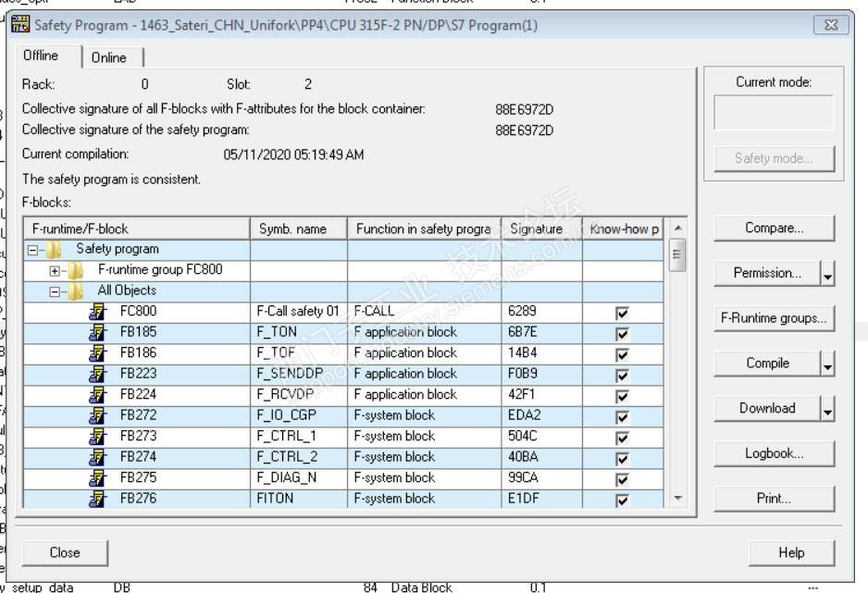
Task: Toggle know-how protection checkbox for FC800
Action: point(622,313)
